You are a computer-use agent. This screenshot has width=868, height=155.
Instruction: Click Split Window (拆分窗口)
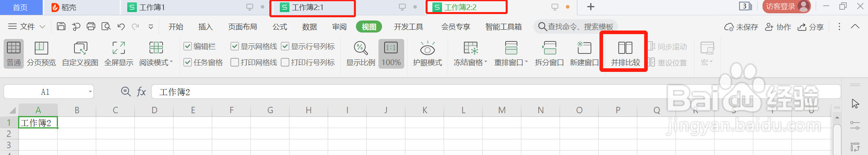[550, 54]
